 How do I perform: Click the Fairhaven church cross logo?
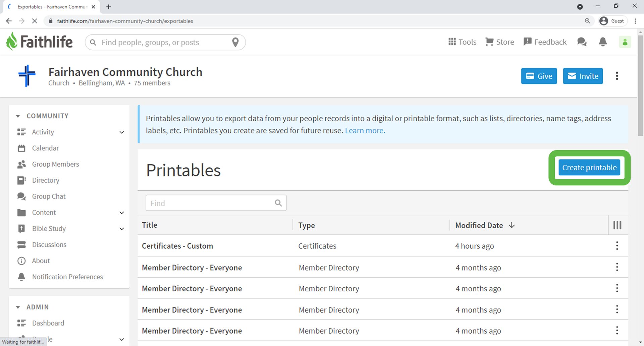[27, 76]
